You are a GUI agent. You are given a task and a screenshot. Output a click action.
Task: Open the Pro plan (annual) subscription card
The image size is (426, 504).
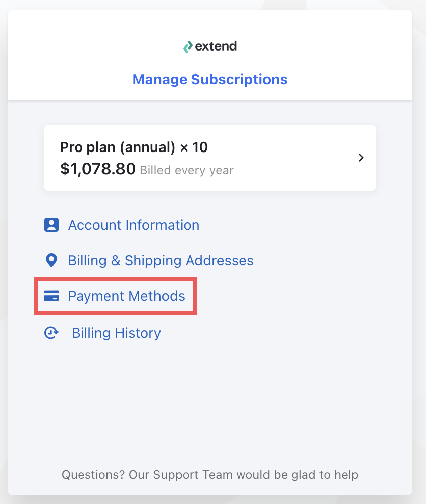point(210,158)
